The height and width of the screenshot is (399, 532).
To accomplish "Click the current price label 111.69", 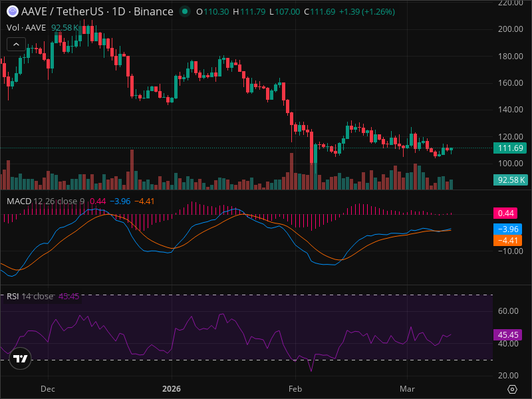I will tap(510, 148).
